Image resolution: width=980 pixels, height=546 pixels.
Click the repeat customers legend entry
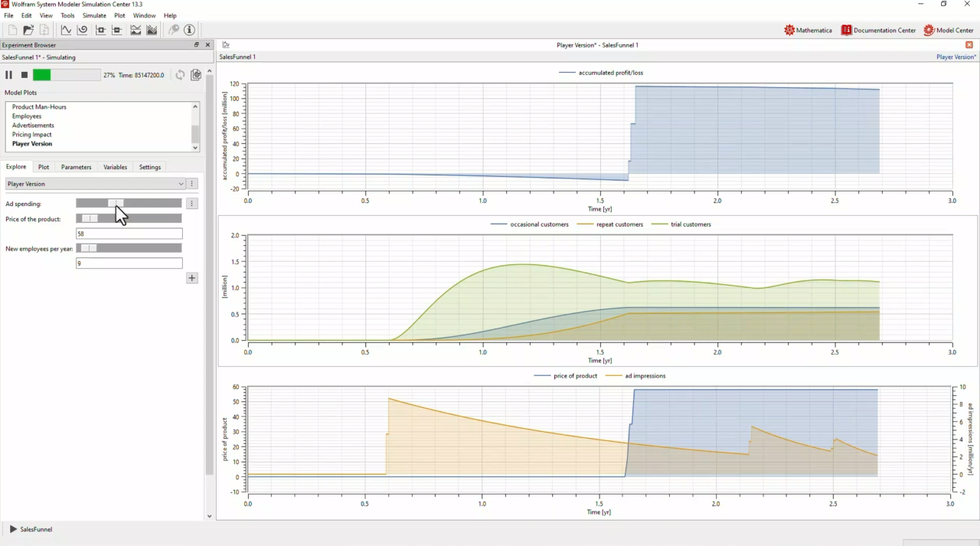point(610,224)
